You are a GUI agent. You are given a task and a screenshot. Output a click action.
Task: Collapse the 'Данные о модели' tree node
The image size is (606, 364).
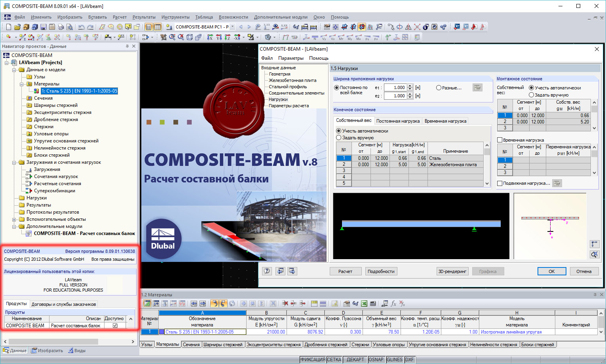coord(14,70)
